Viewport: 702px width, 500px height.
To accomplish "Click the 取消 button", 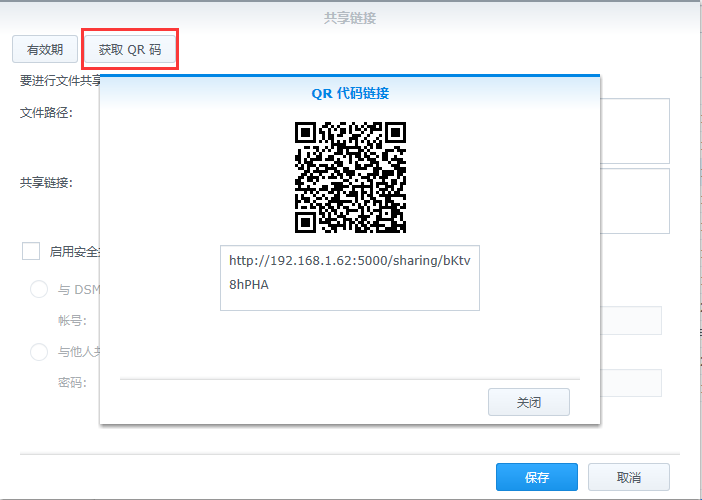I will point(629,477).
